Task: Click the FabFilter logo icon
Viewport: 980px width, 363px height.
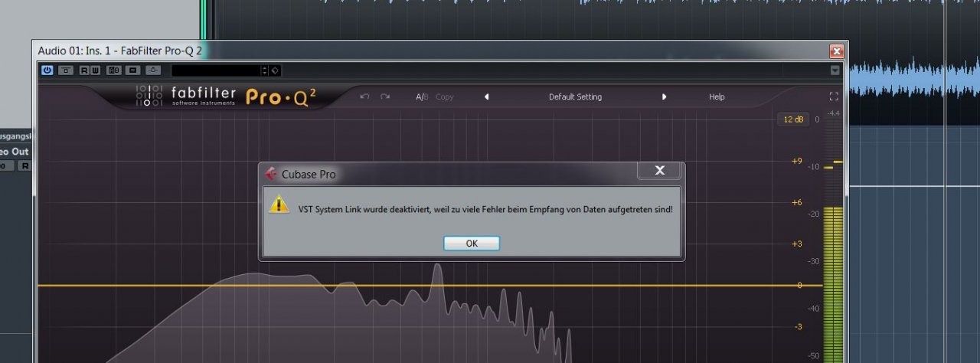Action: 149,96
